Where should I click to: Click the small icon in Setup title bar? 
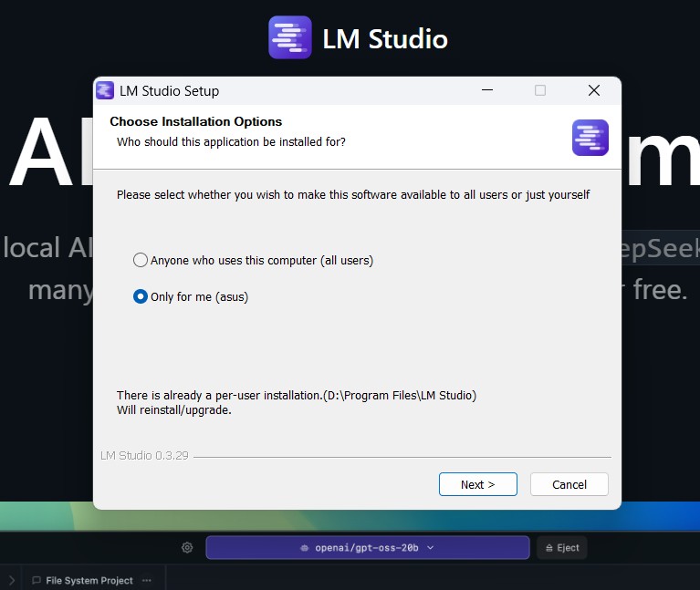[x=106, y=90]
